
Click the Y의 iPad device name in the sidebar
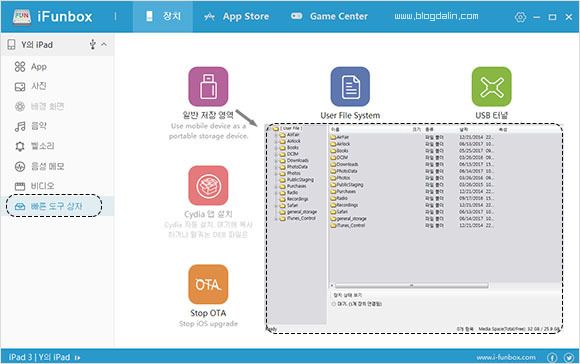37,45
